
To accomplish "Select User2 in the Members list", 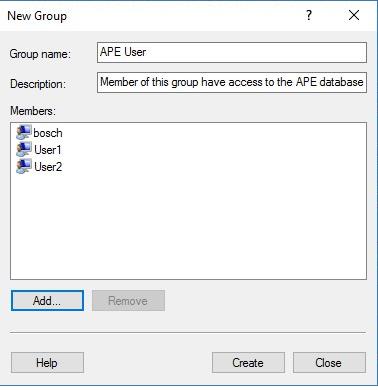I will (x=48, y=167).
